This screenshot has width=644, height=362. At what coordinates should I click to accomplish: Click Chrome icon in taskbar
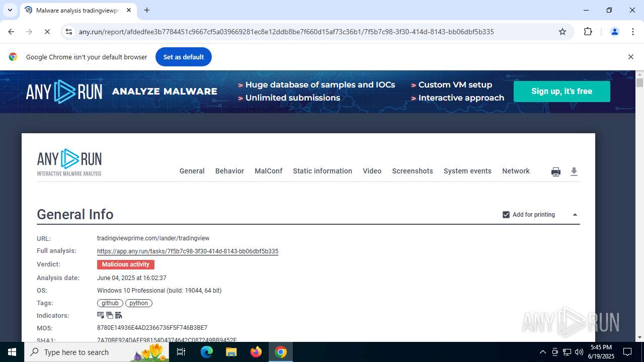tap(281, 352)
